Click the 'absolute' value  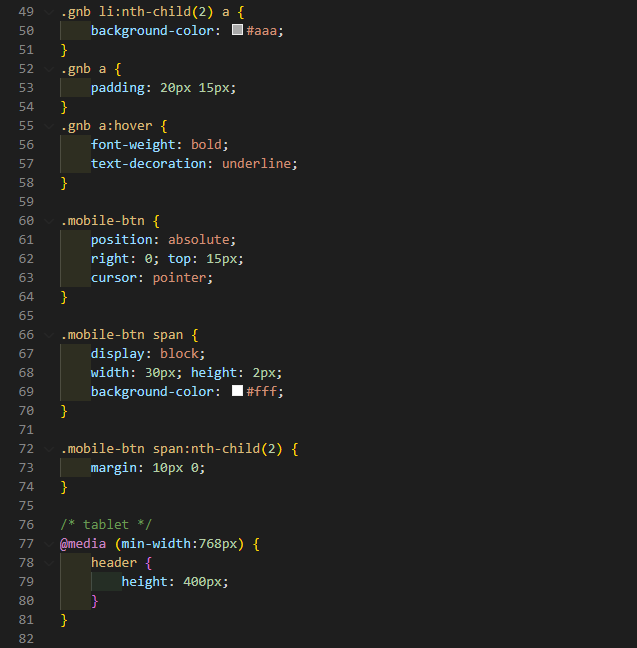tap(198, 240)
